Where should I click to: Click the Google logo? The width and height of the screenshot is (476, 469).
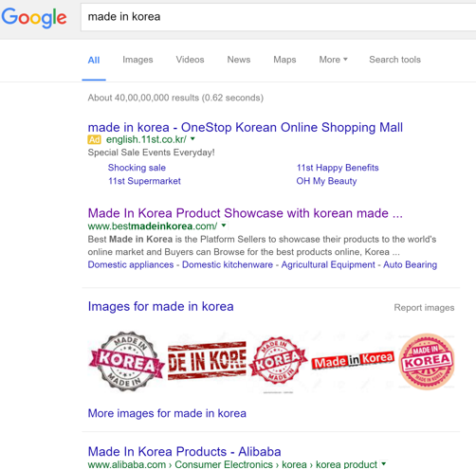[34, 18]
